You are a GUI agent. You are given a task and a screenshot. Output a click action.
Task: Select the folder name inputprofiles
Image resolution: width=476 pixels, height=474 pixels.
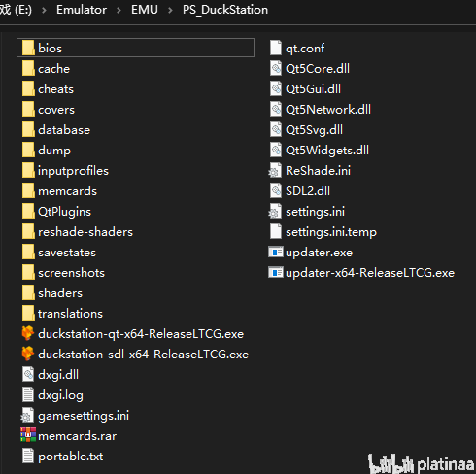click(x=73, y=171)
